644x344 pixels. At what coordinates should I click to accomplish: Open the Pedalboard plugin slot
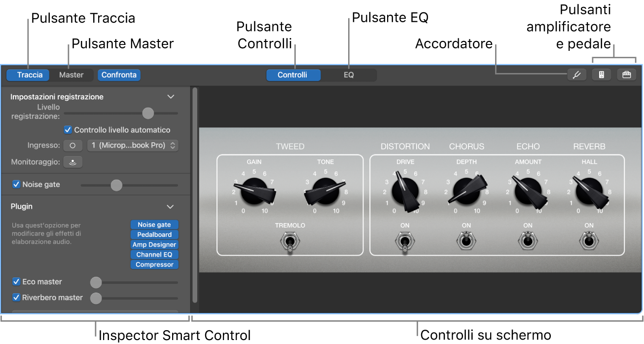(x=154, y=235)
